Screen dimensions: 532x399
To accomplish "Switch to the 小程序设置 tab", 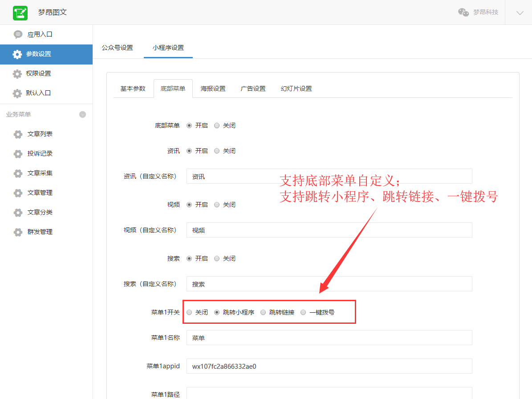I will point(168,48).
